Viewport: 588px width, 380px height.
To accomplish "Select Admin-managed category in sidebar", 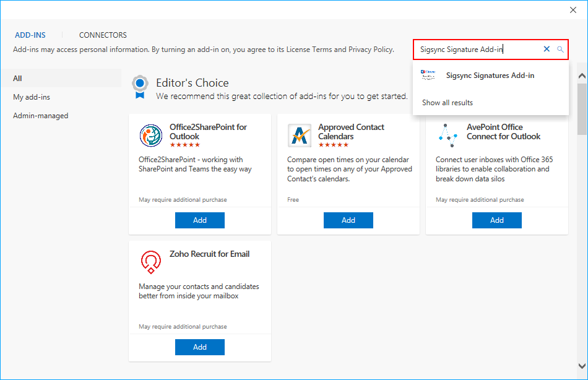I will (41, 116).
